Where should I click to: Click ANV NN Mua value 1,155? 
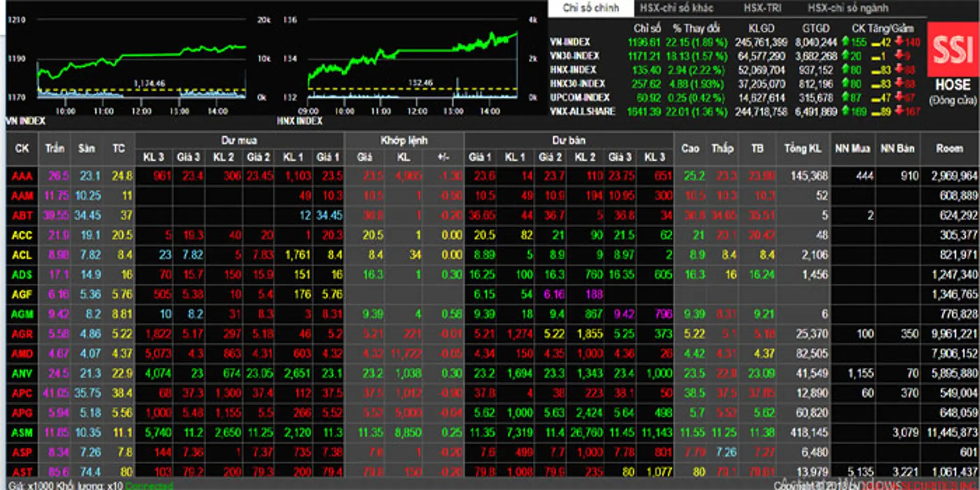pyautogui.click(x=860, y=374)
